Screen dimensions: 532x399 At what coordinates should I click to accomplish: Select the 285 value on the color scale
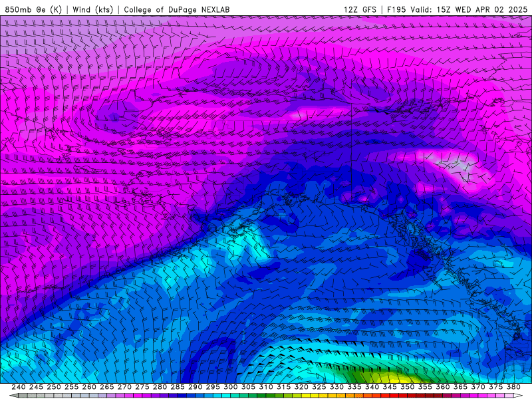tap(178, 387)
